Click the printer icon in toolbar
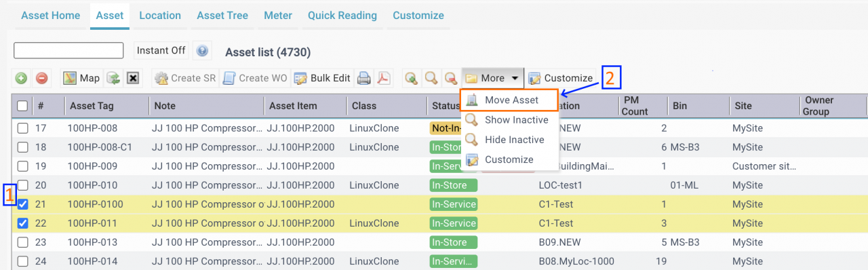The width and height of the screenshot is (868, 270). coord(364,78)
